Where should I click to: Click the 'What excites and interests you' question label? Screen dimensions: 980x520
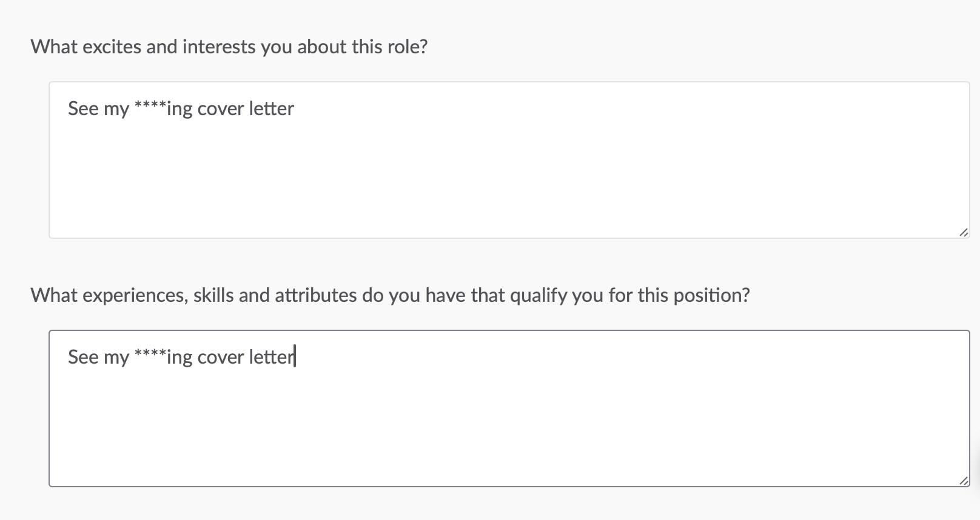(229, 47)
